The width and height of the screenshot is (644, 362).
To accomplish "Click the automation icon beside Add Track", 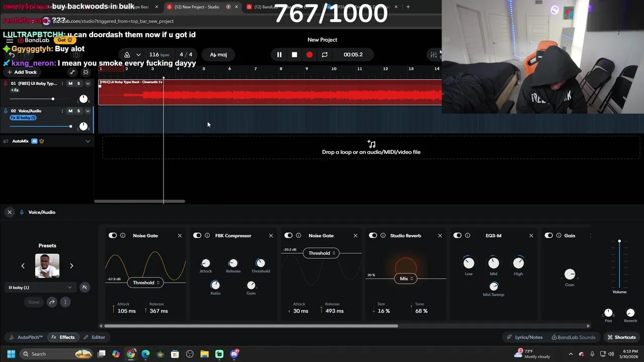I will [x=72, y=72].
